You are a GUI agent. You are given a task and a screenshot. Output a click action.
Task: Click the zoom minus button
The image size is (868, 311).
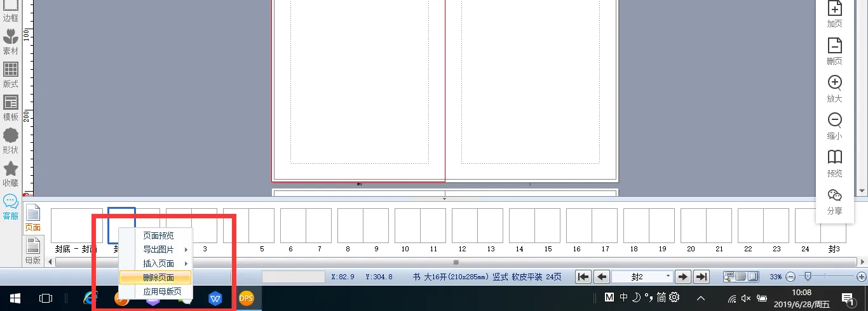790,277
